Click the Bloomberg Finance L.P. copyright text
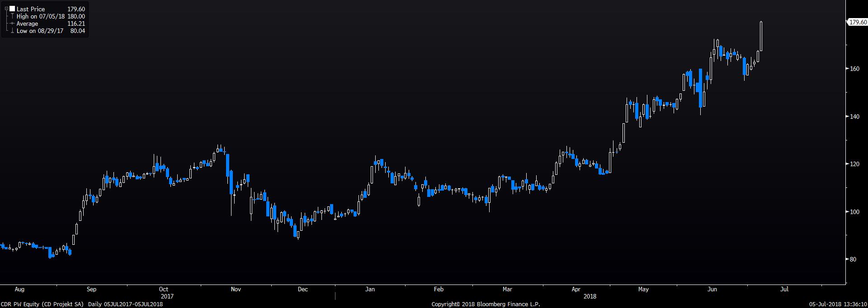 tap(486, 304)
